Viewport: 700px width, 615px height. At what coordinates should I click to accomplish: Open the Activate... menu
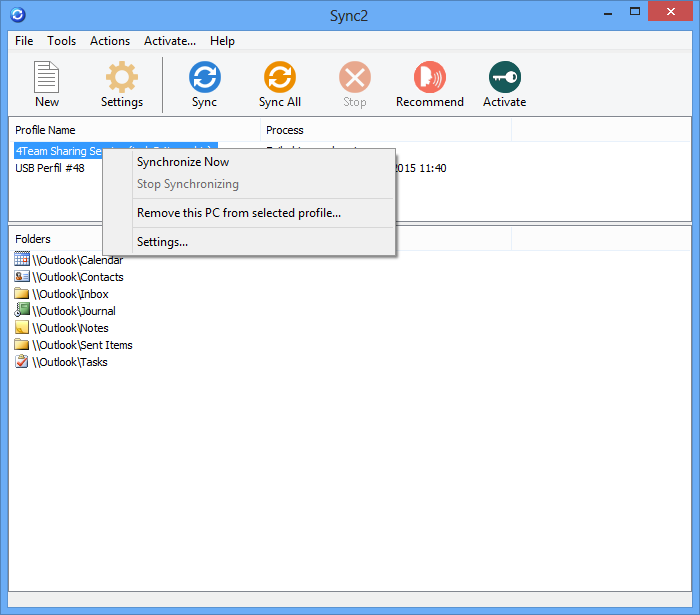pos(170,41)
